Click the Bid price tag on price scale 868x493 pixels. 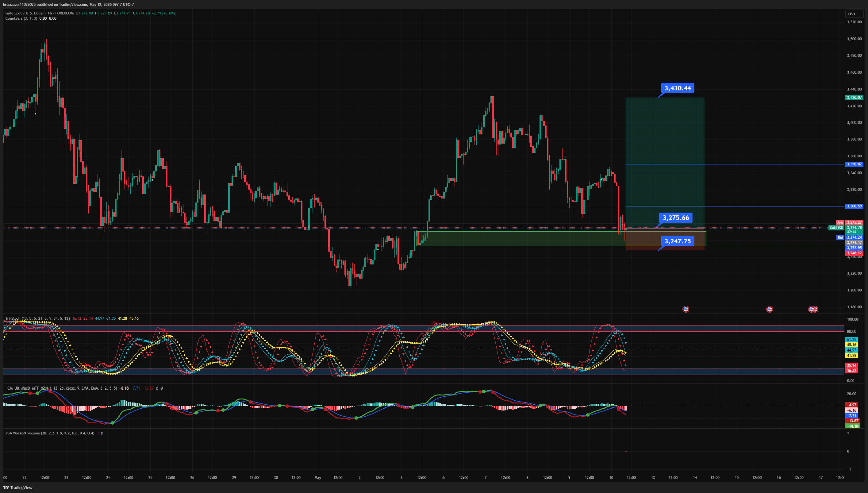(840, 238)
